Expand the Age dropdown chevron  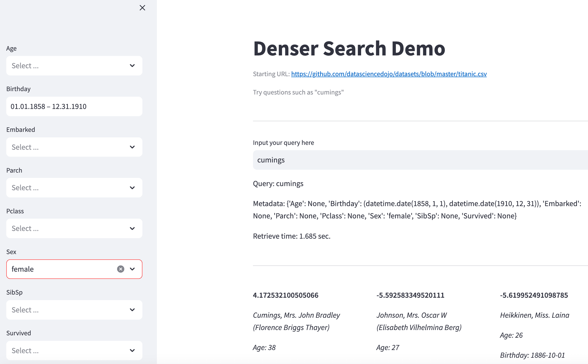point(132,66)
